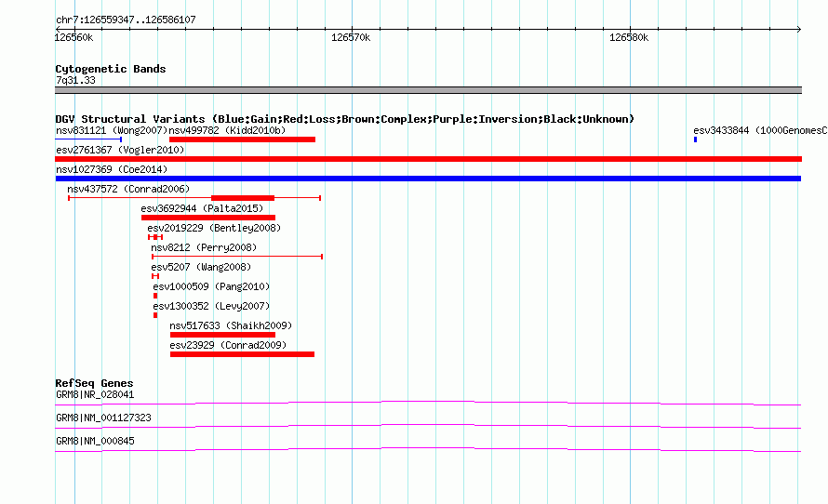Screen dimensions: 828x504
Task: Select the esv5207 (Wang2008) label
Action: click(x=201, y=267)
